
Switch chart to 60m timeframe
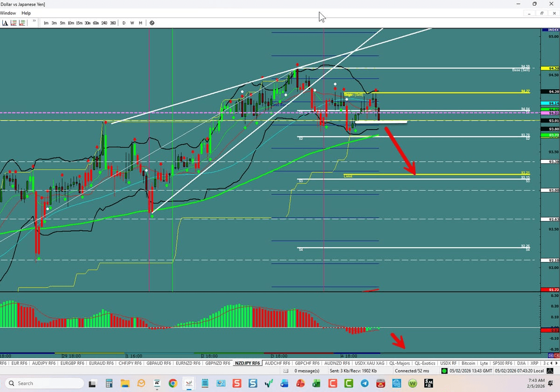[x=96, y=23]
